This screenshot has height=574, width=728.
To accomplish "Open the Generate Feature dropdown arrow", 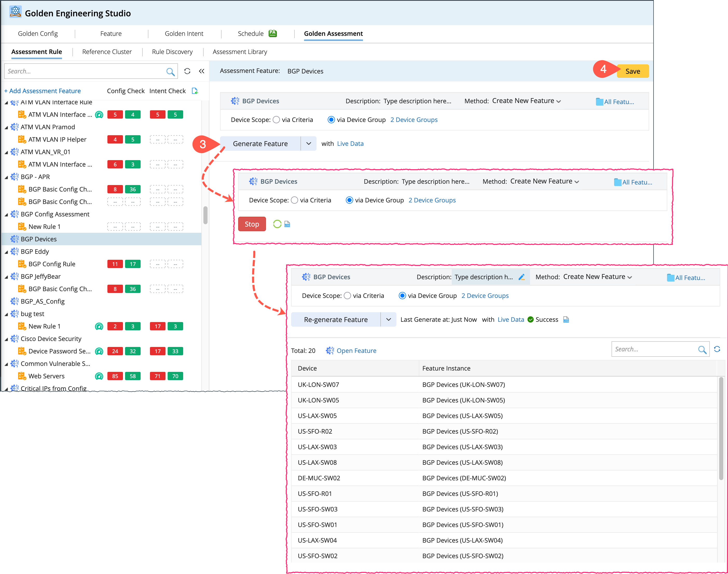I will [x=308, y=144].
